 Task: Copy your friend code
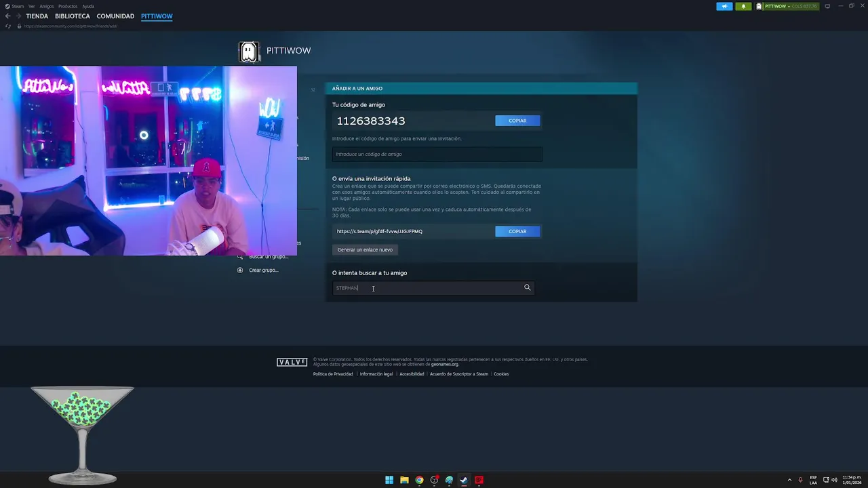517,121
